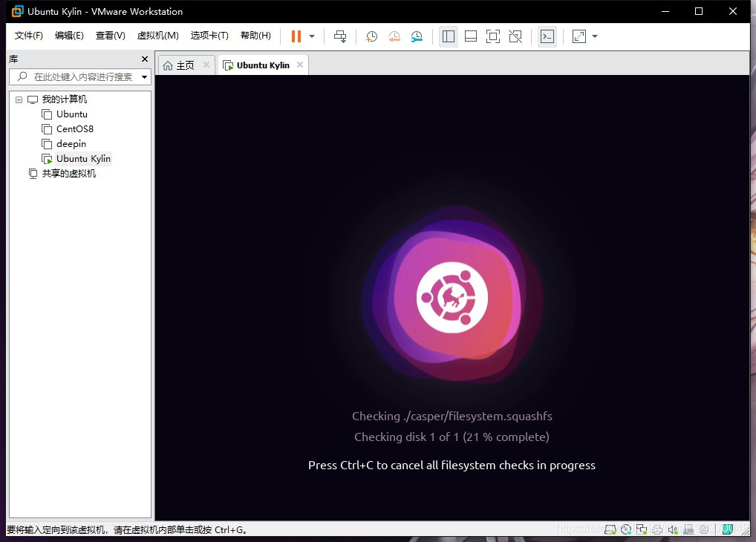Toggle the thumbnail bar view icon
This screenshot has height=542, width=756.
(471, 36)
